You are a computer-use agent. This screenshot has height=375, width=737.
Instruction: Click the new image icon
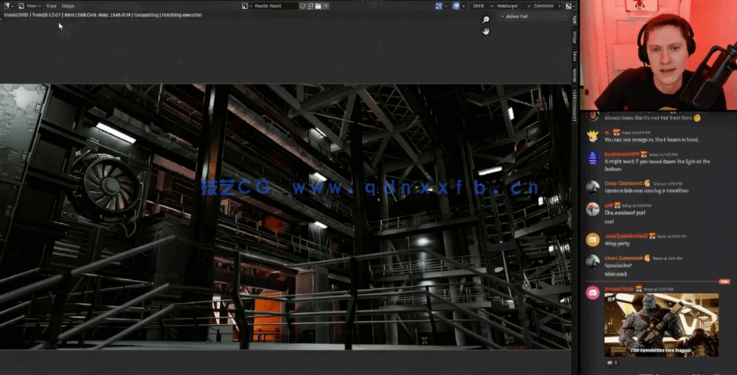coord(311,6)
